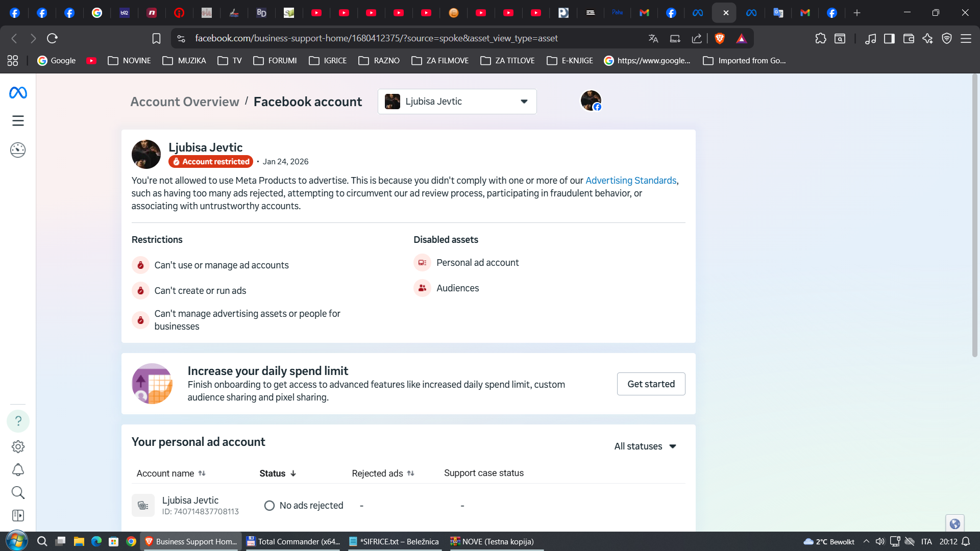Open the hamburger menu in left sidebar

(x=18, y=121)
